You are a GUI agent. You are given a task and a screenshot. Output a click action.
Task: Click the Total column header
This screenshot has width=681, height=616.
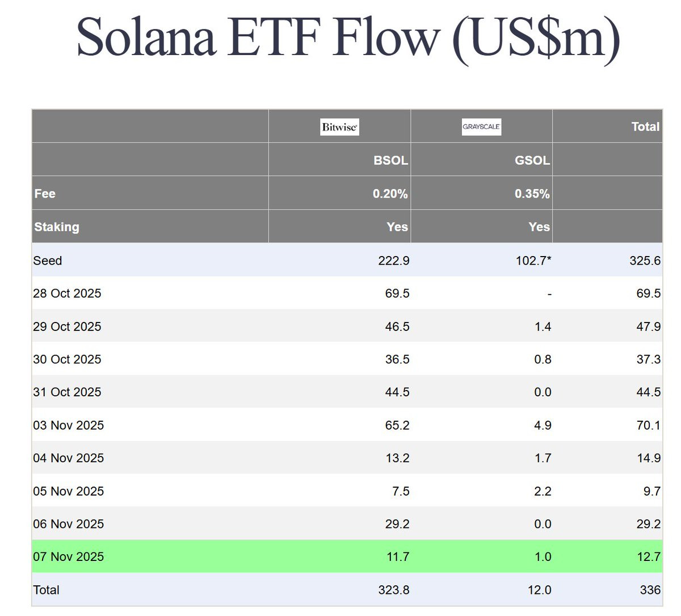point(646,127)
